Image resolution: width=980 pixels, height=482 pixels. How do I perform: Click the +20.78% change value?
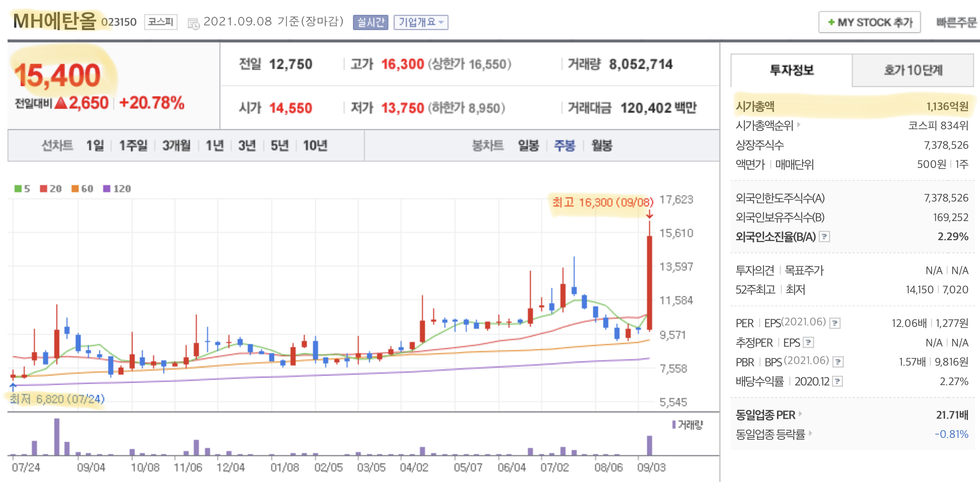(x=152, y=103)
